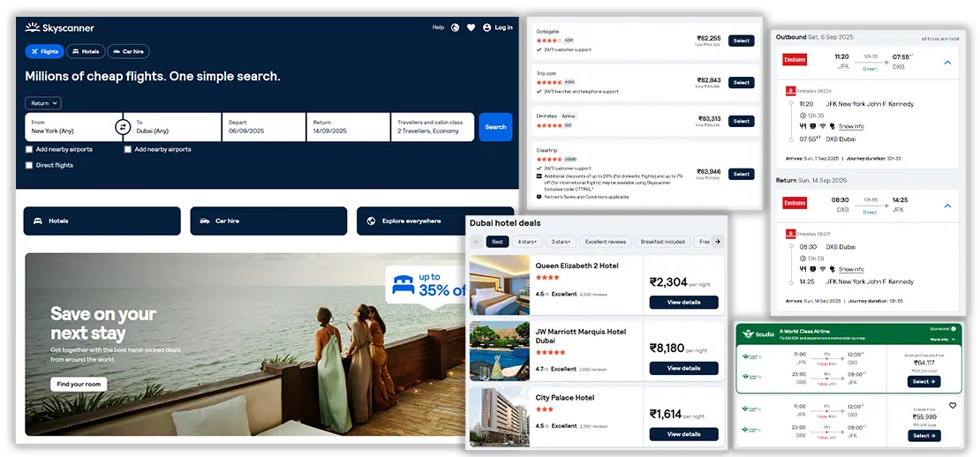Collapse the Outbound Emirates flight details
The image size is (980, 457).
(x=947, y=63)
